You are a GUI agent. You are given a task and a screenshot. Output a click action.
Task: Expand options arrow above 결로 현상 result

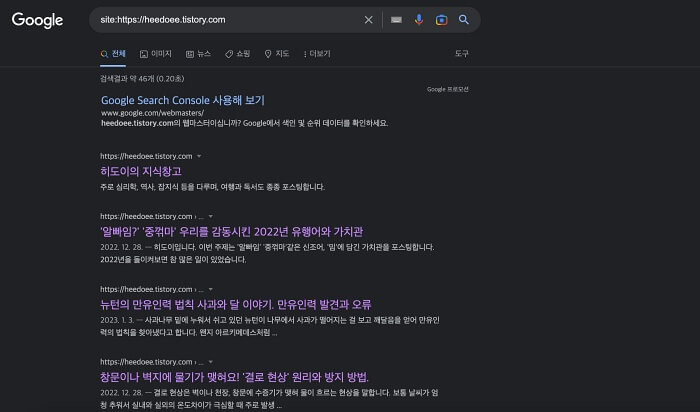[x=211, y=362]
